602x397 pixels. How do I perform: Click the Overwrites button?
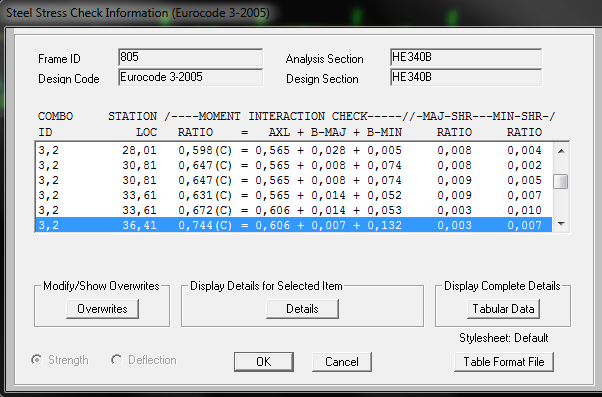[102, 309]
